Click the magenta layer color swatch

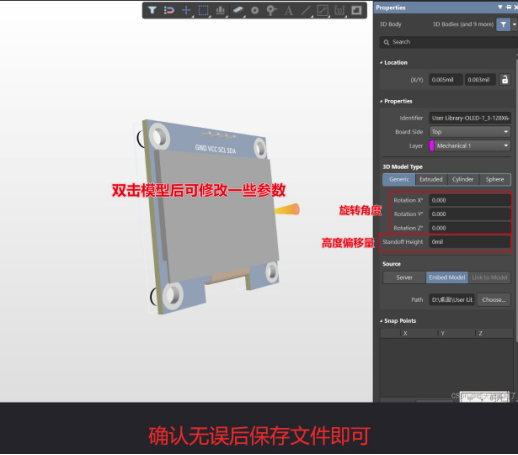tap(432, 146)
